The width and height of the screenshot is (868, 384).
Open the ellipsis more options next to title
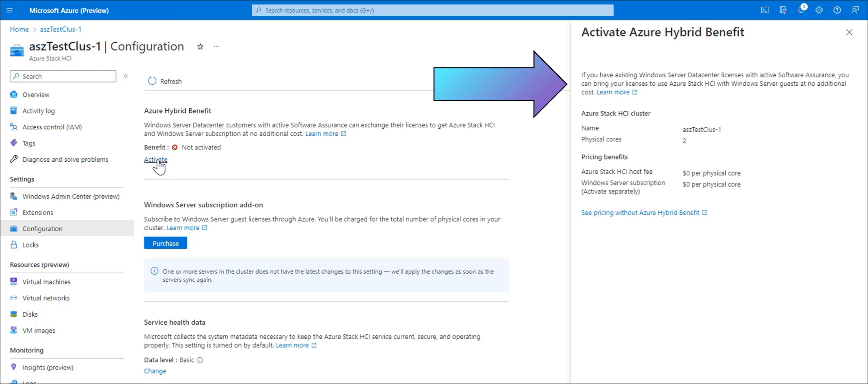click(217, 46)
